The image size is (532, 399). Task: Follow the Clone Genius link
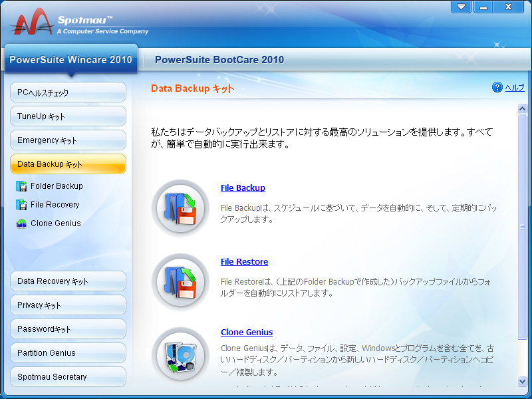pyautogui.click(x=247, y=332)
